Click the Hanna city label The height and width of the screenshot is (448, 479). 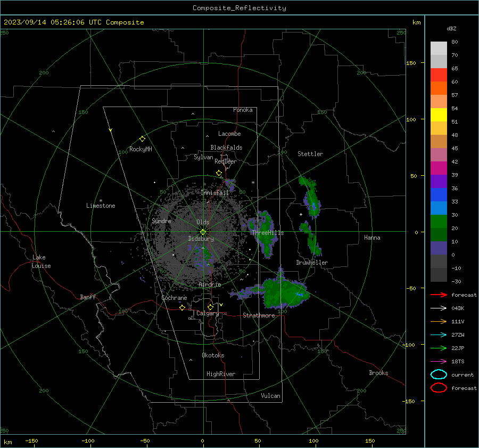pos(372,238)
